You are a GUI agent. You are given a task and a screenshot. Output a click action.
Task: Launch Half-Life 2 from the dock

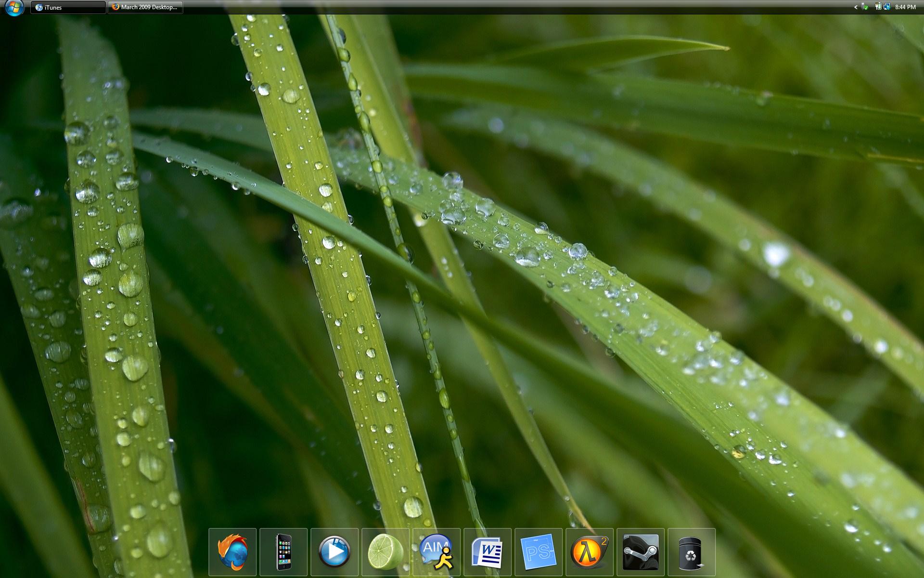point(590,552)
